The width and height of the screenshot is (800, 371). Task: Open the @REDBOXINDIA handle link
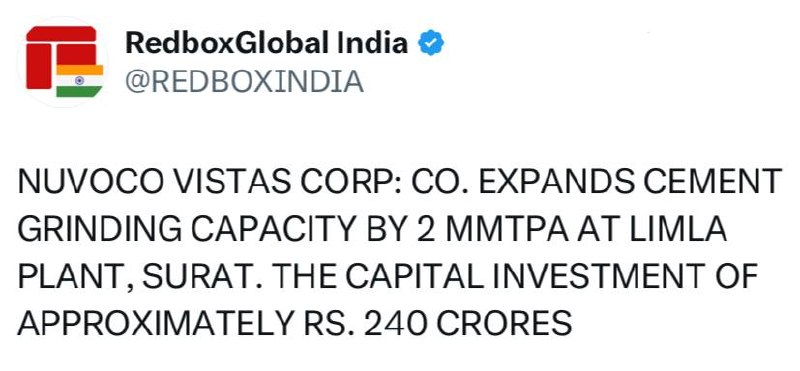(244, 82)
